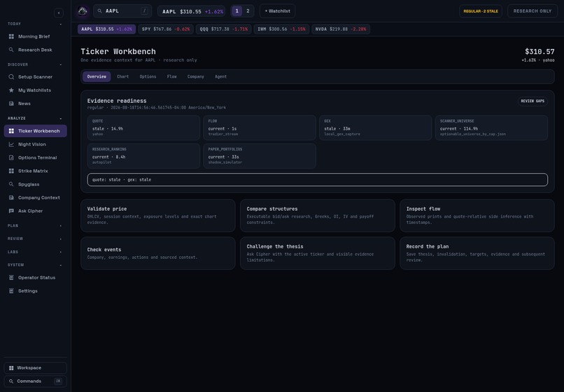Click the SCANNER_UNIVERSE tile
This screenshot has height=392, width=564.
tap(491, 128)
